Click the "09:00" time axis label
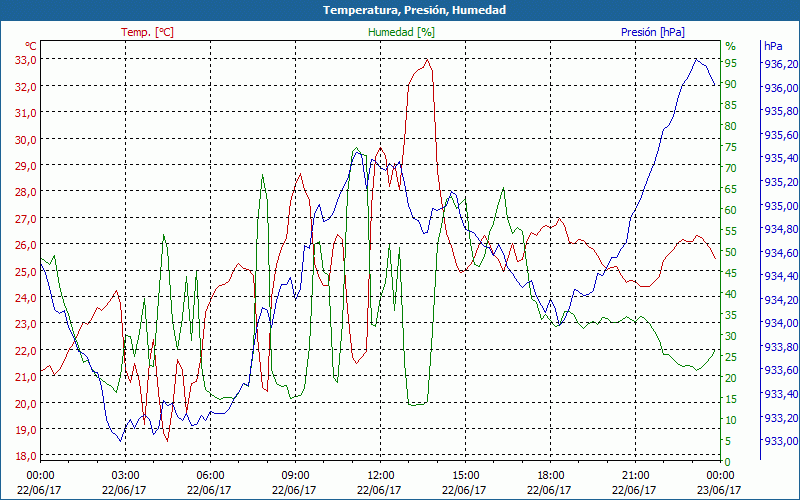Viewport: 800px width, 500px height. tap(295, 477)
